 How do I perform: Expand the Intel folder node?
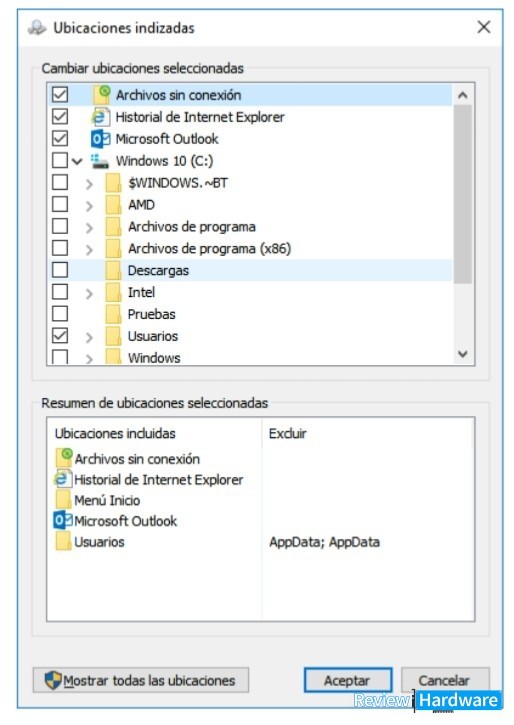click(x=89, y=293)
